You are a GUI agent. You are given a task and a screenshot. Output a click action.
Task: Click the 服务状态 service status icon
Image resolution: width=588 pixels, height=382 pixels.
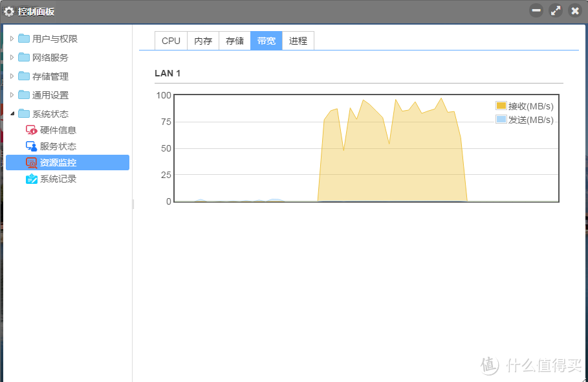tap(32, 146)
